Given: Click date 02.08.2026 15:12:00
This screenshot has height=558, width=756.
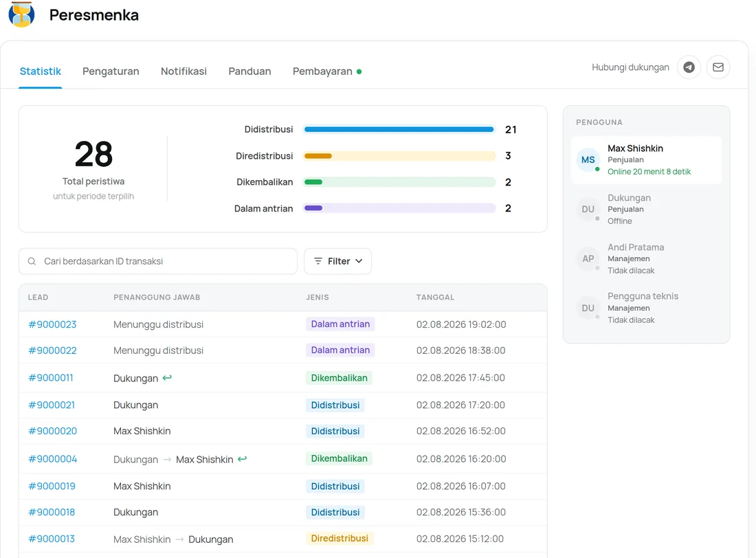Looking at the screenshot, I should (460, 539).
